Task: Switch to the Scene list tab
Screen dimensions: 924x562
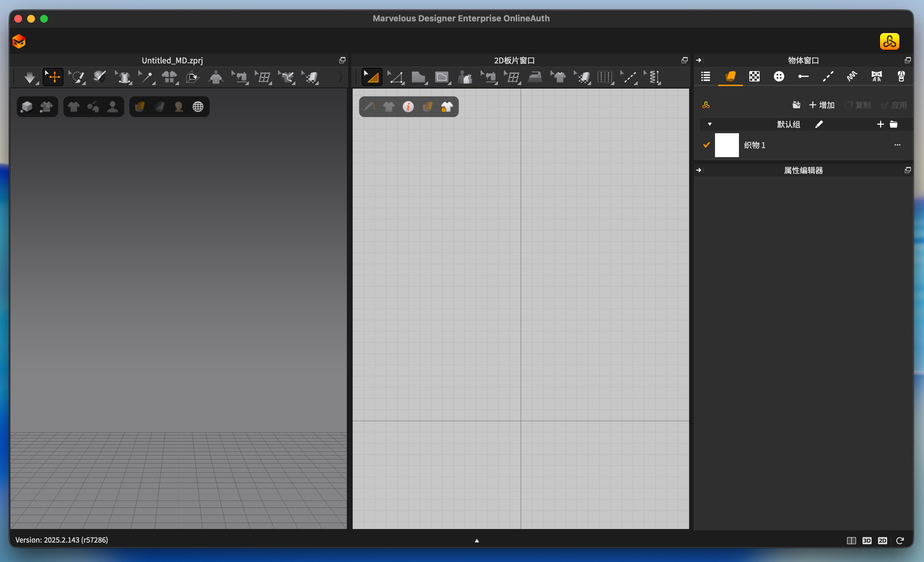Action: coord(705,77)
